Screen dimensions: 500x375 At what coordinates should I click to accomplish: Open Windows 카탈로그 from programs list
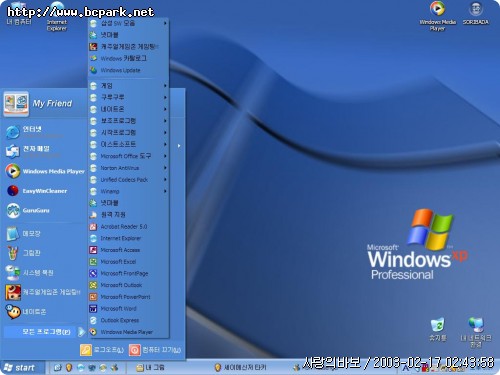click(128, 58)
